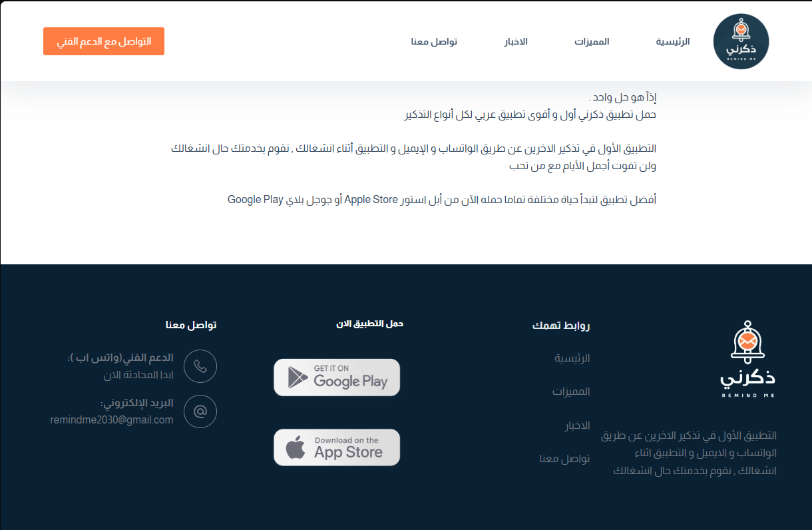The image size is (812, 530).
Task: Select الاخبار in the top menu
Action: coord(515,41)
